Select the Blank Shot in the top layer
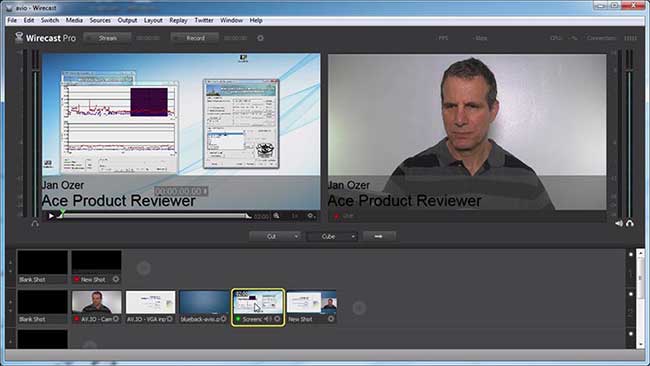This screenshot has width=650, height=366. click(x=42, y=267)
